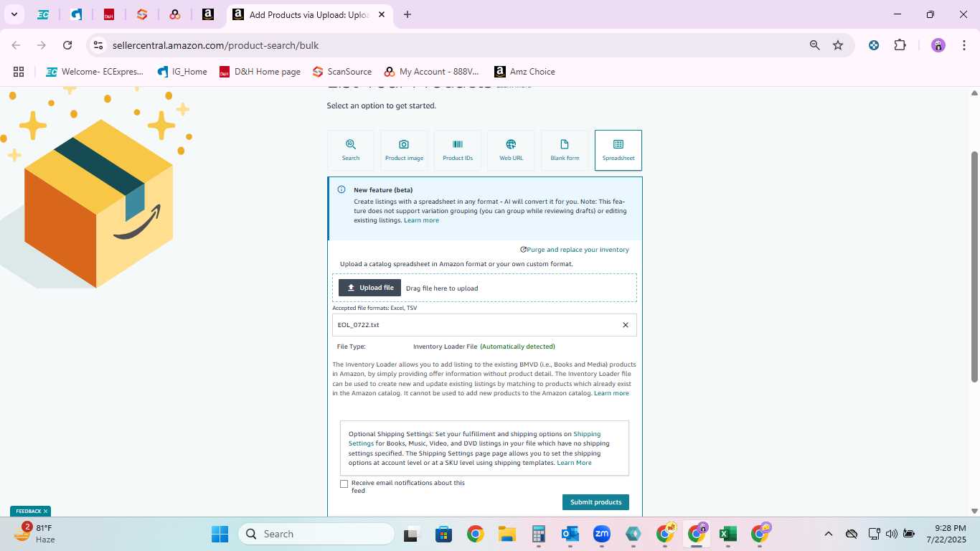Open the weather widget showing 81°F
This screenshot has width=980, height=551.
[x=36, y=534]
